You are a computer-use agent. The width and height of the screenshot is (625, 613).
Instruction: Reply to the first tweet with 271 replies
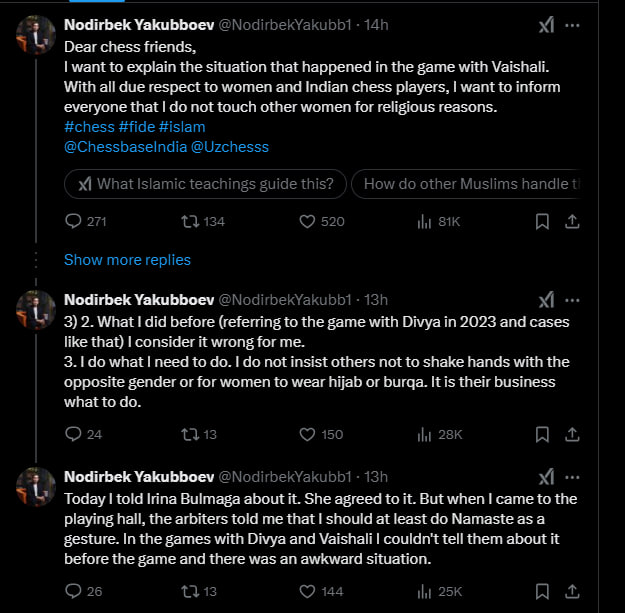click(x=73, y=222)
